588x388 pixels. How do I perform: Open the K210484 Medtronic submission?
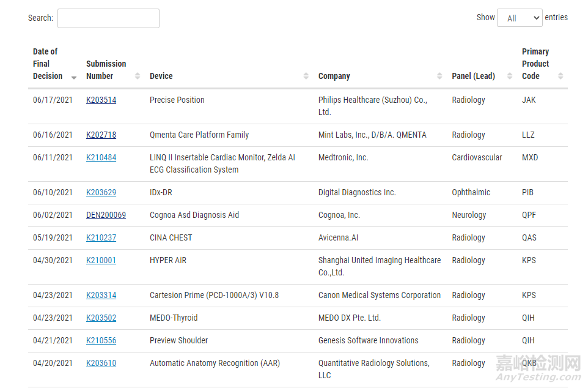[x=101, y=158]
